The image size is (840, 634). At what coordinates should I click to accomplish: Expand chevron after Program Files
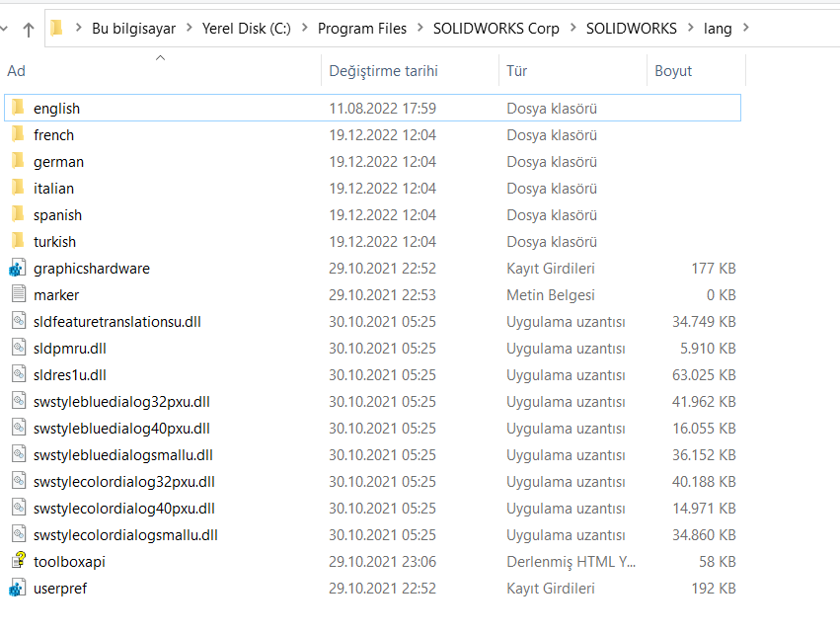tap(420, 28)
